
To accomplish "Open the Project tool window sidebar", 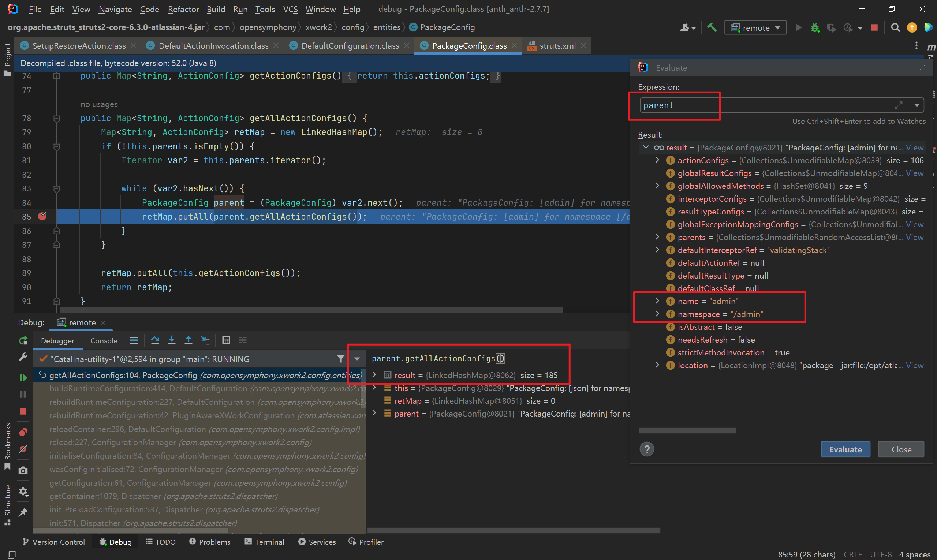I will coord(7,60).
